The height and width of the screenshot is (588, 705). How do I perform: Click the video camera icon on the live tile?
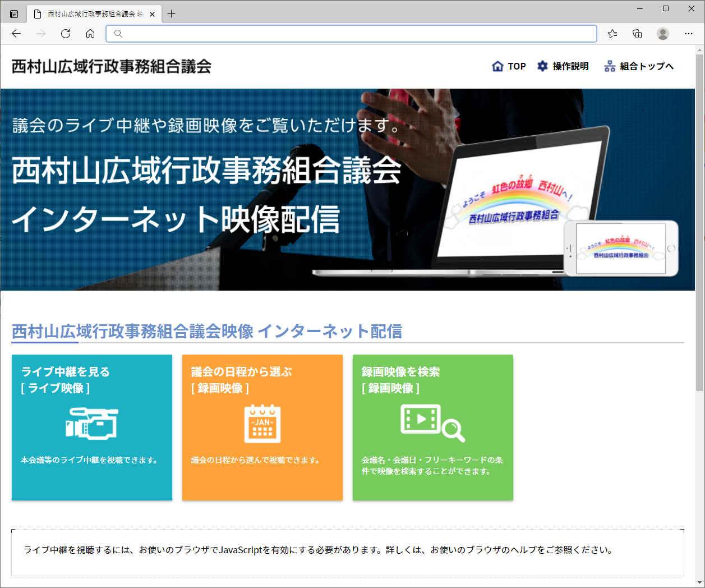92,424
